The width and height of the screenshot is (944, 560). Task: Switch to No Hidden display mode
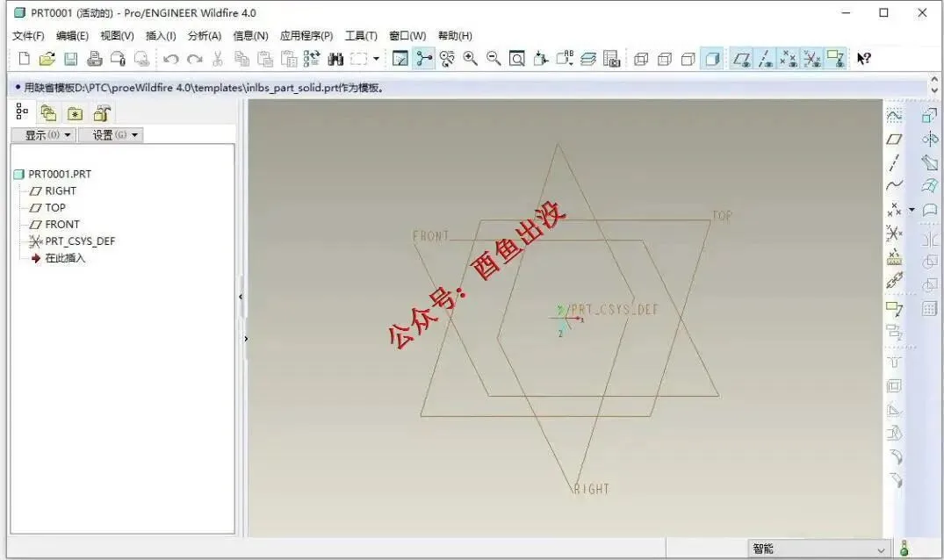(x=688, y=59)
